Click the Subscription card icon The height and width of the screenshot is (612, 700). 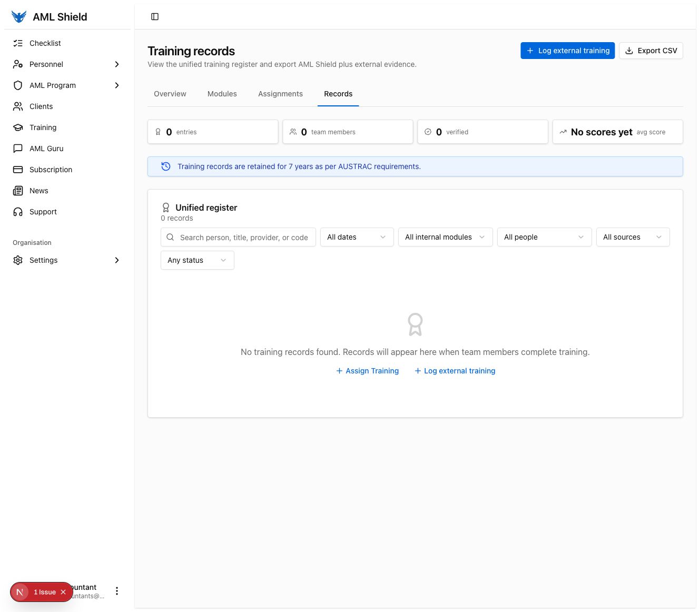pyautogui.click(x=18, y=170)
